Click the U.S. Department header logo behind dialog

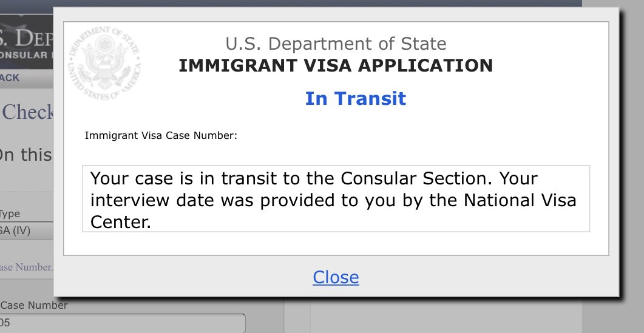pos(26,38)
